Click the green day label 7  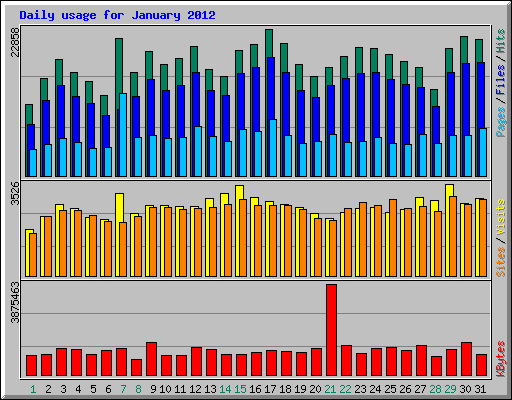click(x=123, y=389)
